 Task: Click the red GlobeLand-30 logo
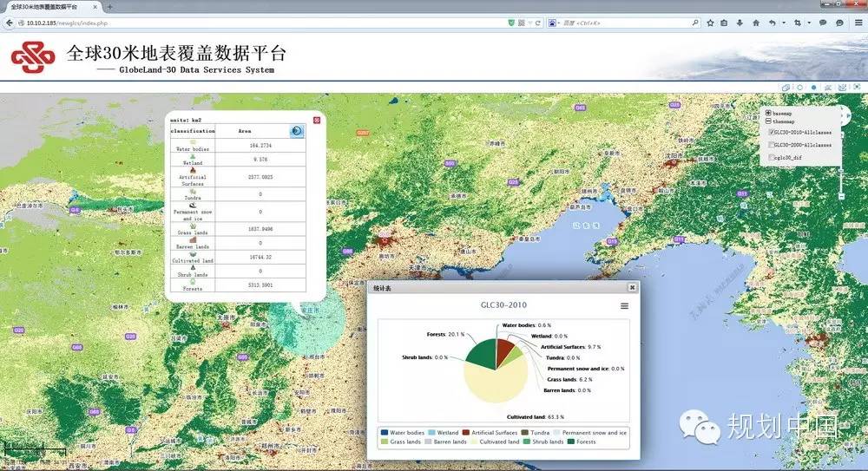click(x=33, y=57)
